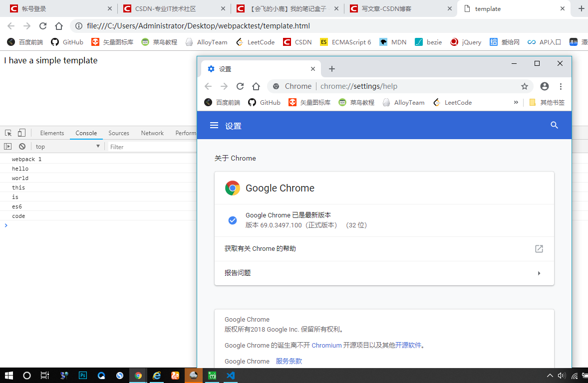Open the MDN bookmark
588x383 pixels.
(x=393, y=42)
